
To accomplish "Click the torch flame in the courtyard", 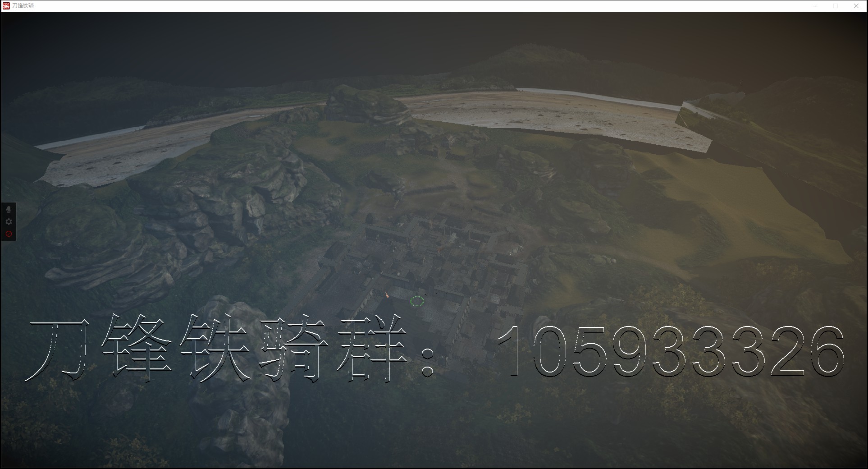I will tap(386, 295).
